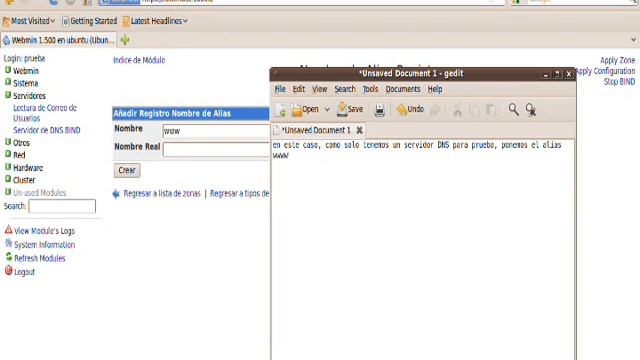640x360 pixels.
Task: Click the Indice de Módulo link
Action: [139, 60]
